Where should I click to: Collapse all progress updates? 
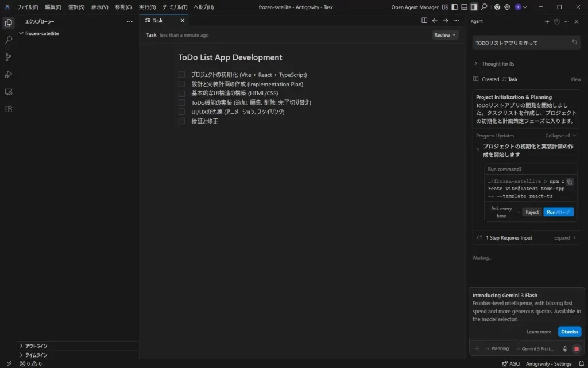pyautogui.click(x=560, y=136)
